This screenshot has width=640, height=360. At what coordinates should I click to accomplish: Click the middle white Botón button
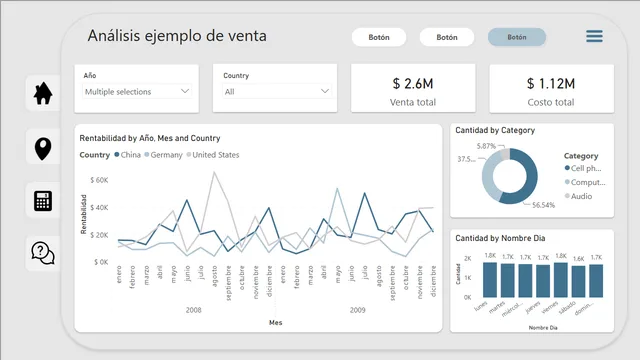(447, 37)
